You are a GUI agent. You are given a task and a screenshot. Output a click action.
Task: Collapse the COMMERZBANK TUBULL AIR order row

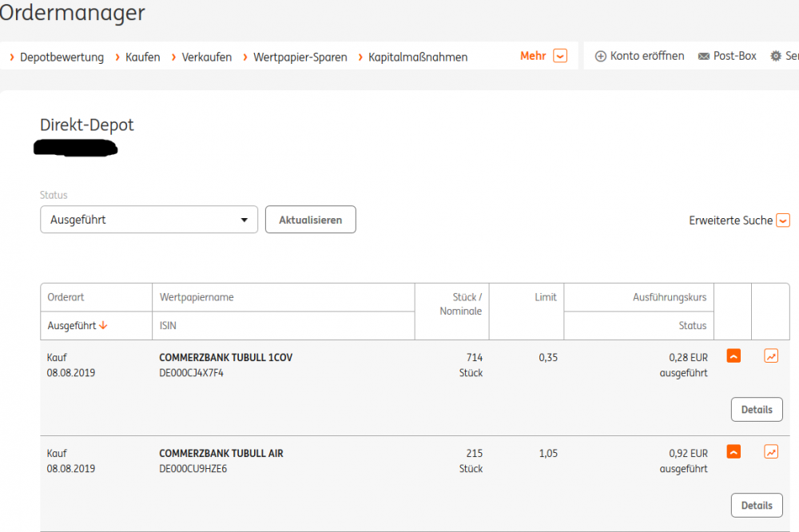pos(733,452)
